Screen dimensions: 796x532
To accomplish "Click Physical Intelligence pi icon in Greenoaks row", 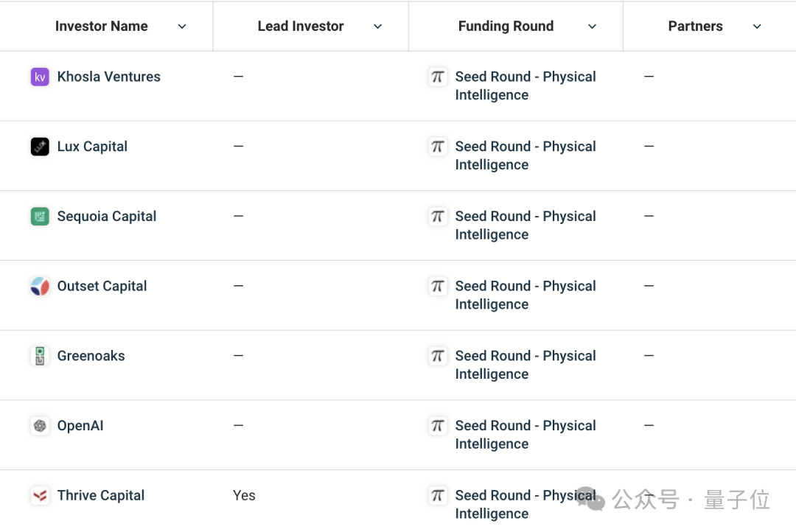I will [x=438, y=356].
